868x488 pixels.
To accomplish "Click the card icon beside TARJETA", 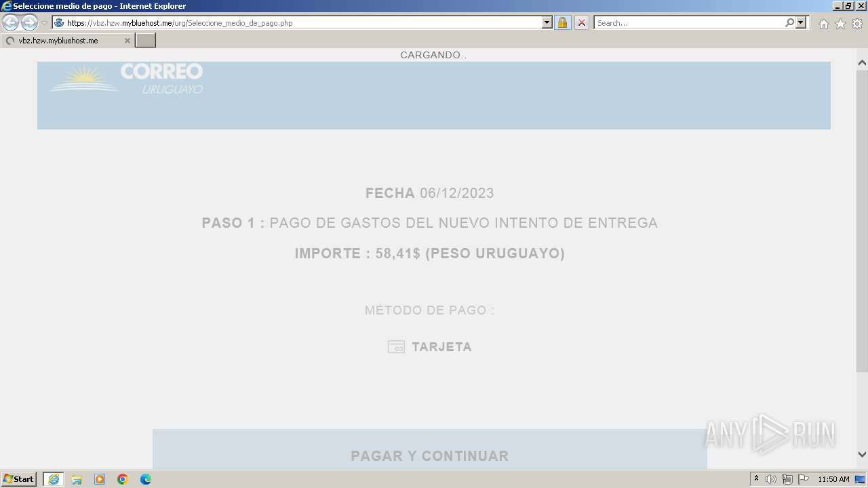I will pyautogui.click(x=396, y=347).
